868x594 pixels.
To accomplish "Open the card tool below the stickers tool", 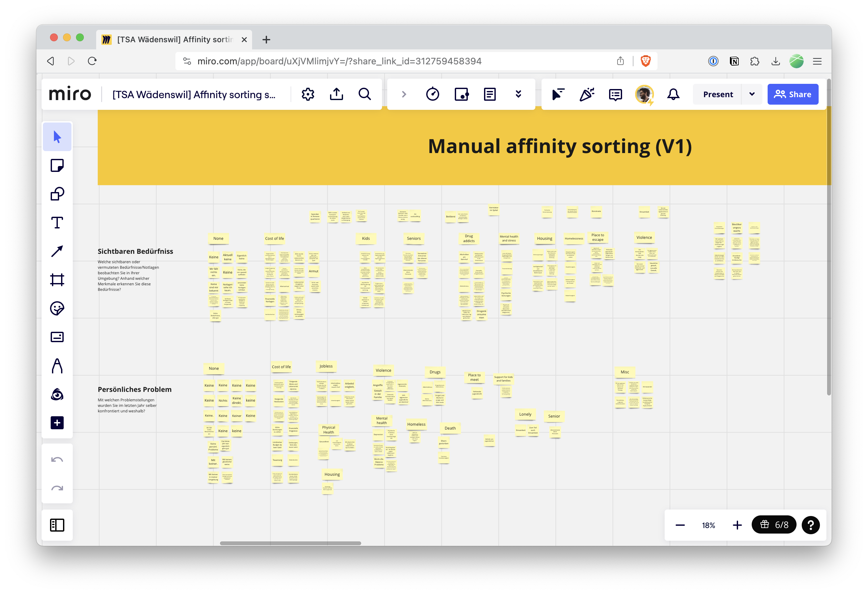I will click(57, 337).
